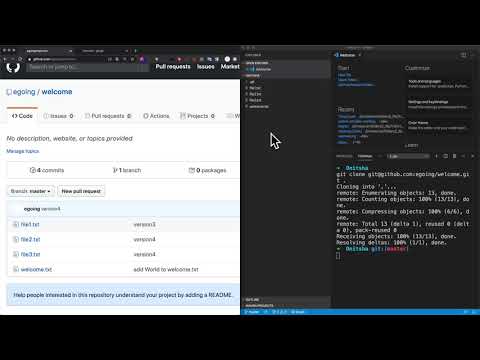Open a new browser tab with plus

coord(135,51)
